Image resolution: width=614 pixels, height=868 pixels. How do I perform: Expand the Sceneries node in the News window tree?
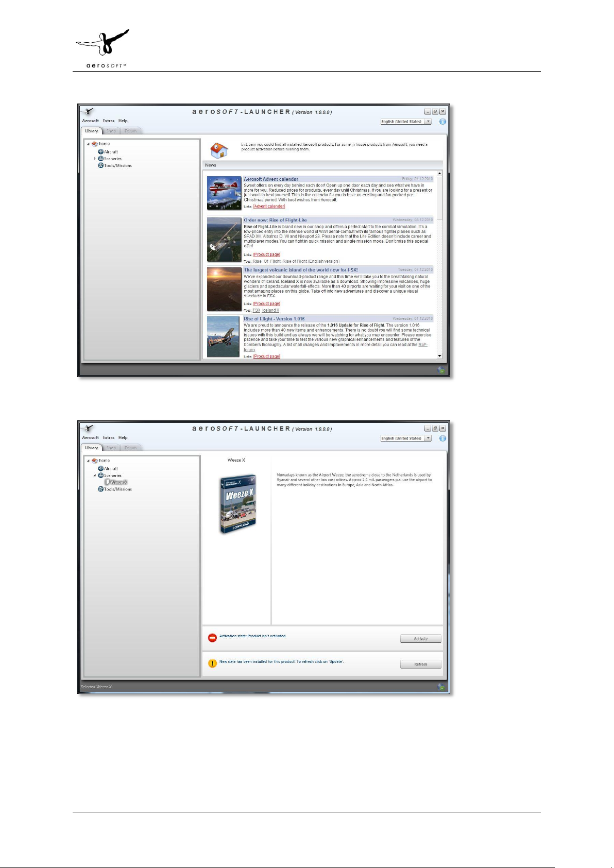pyautogui.click(x=95, y=159)
